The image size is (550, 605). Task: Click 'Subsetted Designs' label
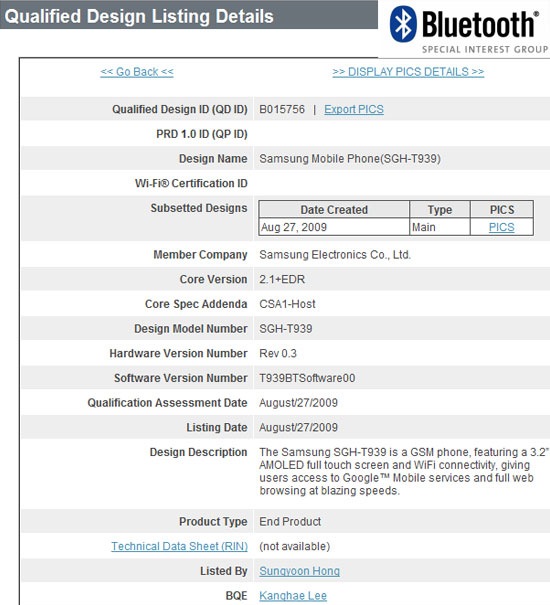click(x=199, y=208)
